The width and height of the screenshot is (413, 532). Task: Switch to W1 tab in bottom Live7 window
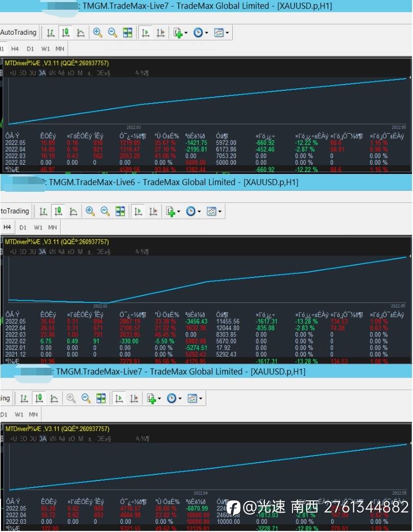(x=19, y=414)
